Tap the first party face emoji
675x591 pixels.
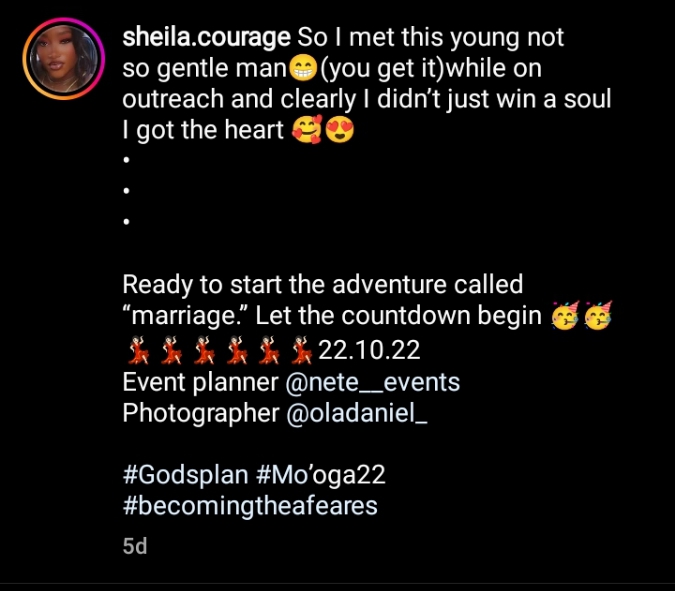pyautogui.click(x=564, y=317)
